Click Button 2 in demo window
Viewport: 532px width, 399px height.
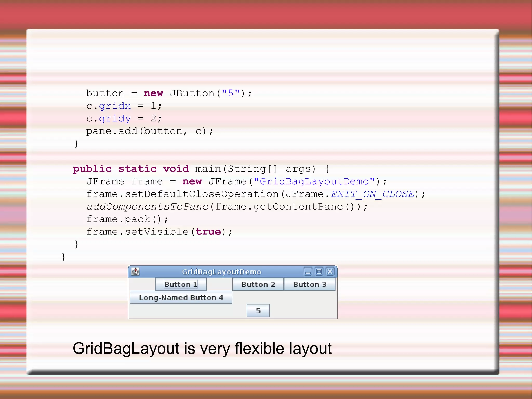[258, 284]
